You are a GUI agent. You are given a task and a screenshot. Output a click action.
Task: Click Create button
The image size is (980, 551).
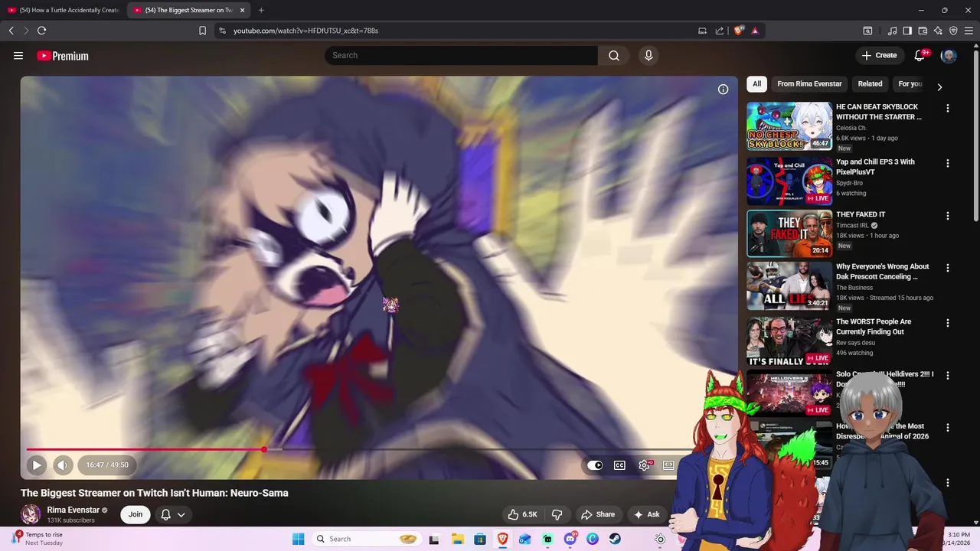(x=879, y=55)
